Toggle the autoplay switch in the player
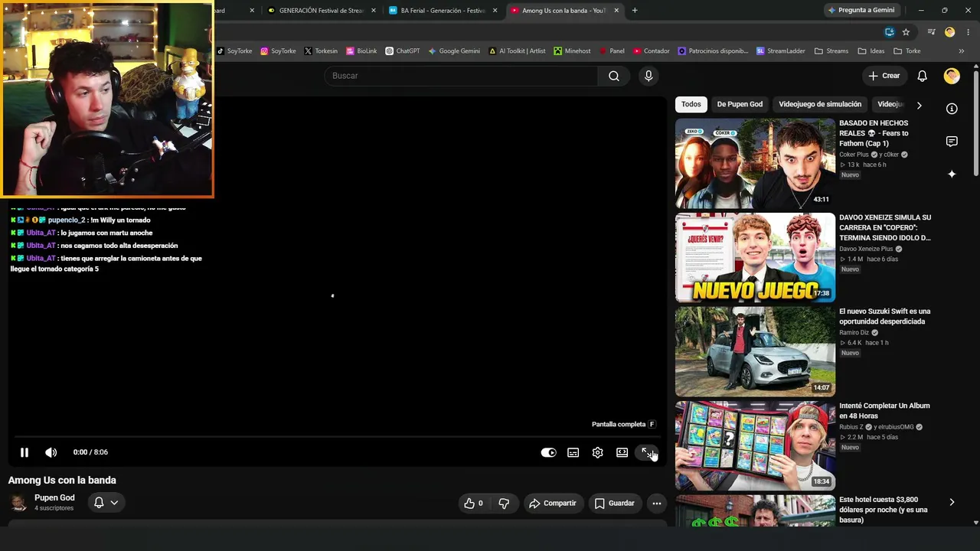 (x=548, y=452)
